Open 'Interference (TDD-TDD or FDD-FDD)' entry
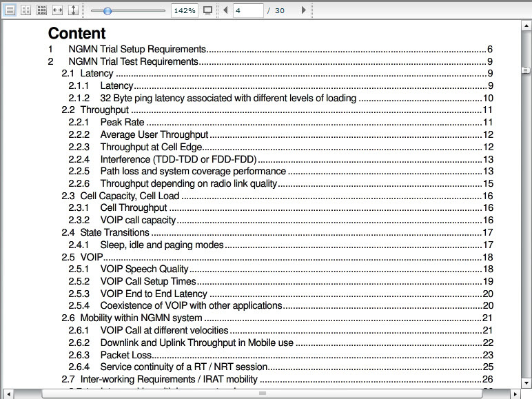Screen dimensions: 532x399 tap(280, 159)
